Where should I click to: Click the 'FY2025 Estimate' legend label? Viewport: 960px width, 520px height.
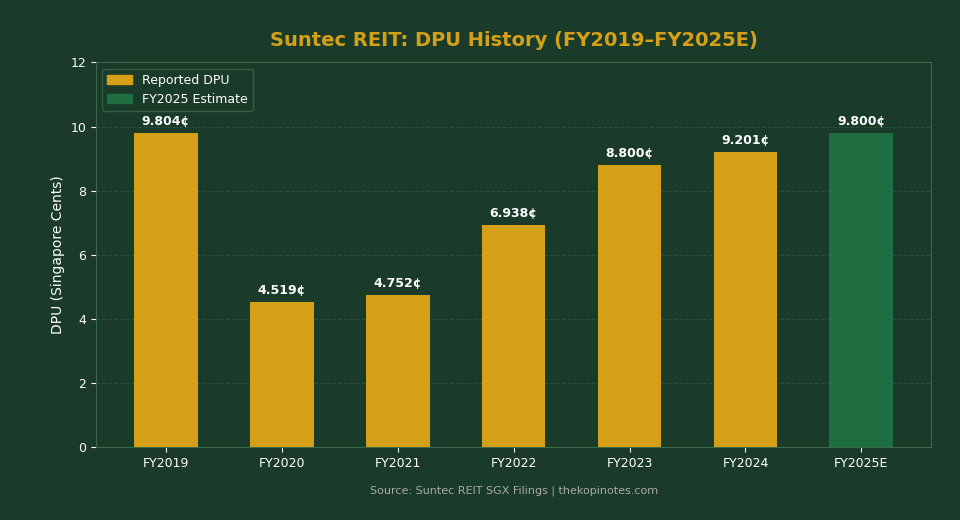195,99
